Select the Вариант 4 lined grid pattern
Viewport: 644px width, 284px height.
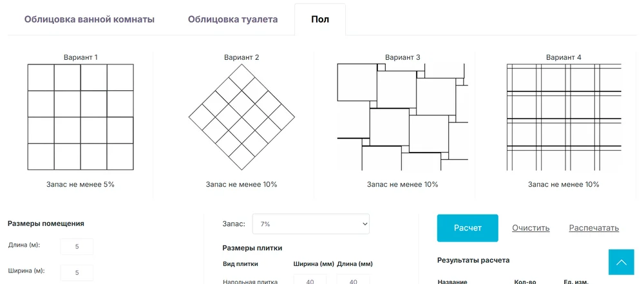point(563,117)
